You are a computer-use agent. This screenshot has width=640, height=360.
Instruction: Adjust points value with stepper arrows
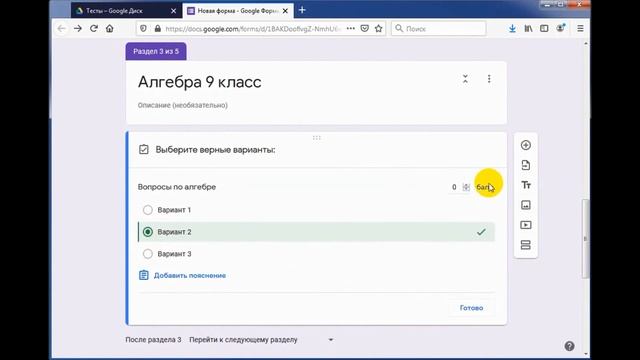(466, 187)
